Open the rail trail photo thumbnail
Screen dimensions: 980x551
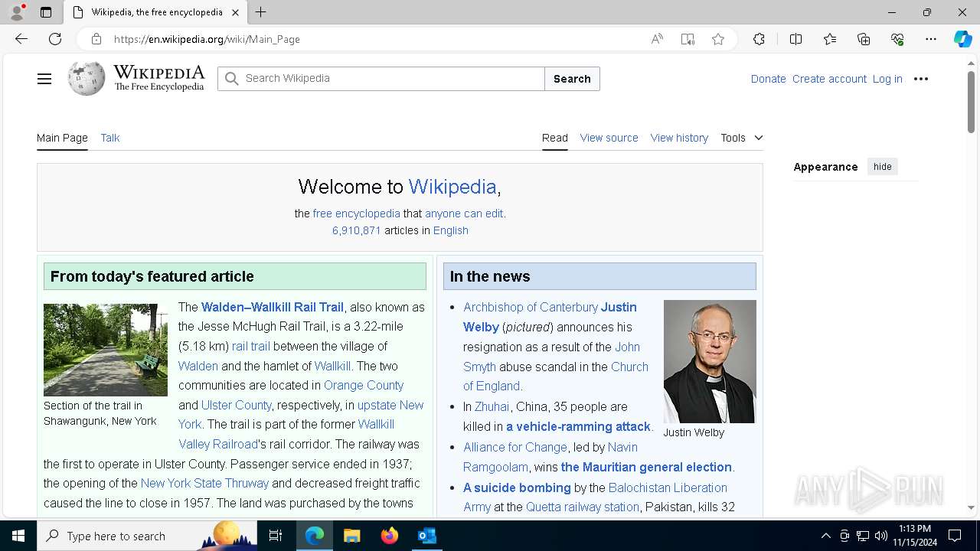pyautogui.click(x=106, y=350)
